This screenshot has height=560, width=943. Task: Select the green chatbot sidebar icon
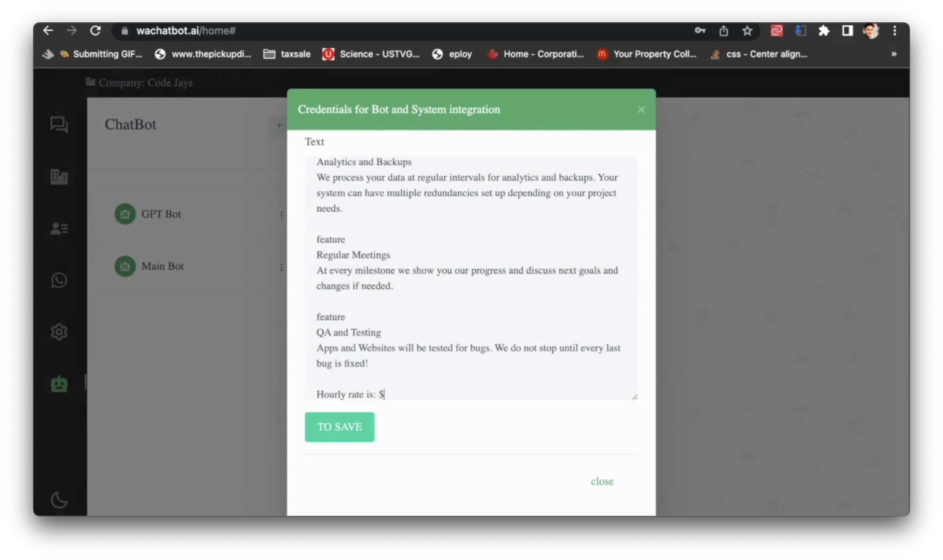coord(59,384)
